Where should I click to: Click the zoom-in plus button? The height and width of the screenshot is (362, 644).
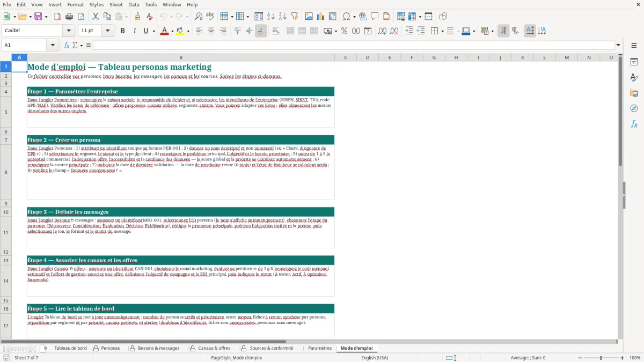pyautogui.click(x=623, y=358)
